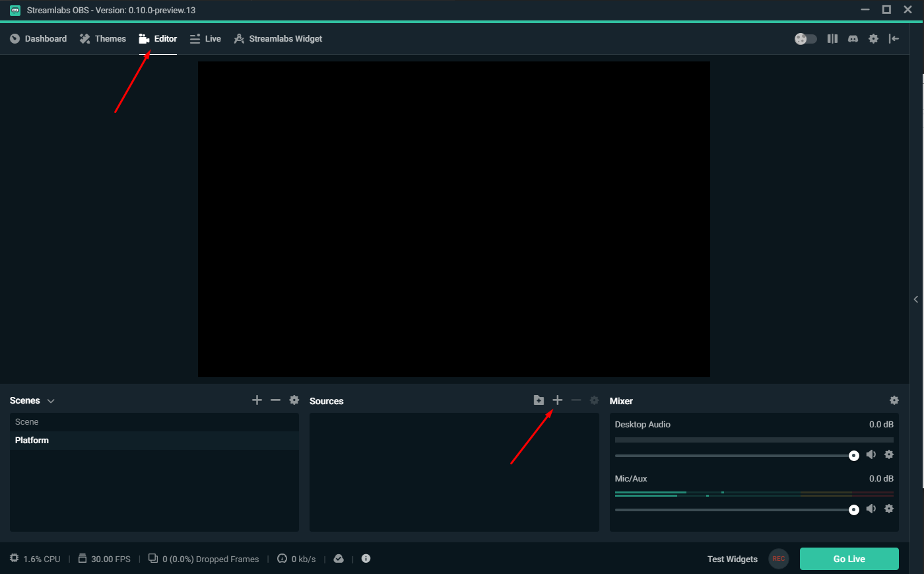The height and width of the screenshot is (574, 924).
Task: Click the 0.0 dB Mic/Aux value
Action: pyautogui.click(x=881, y=479)
